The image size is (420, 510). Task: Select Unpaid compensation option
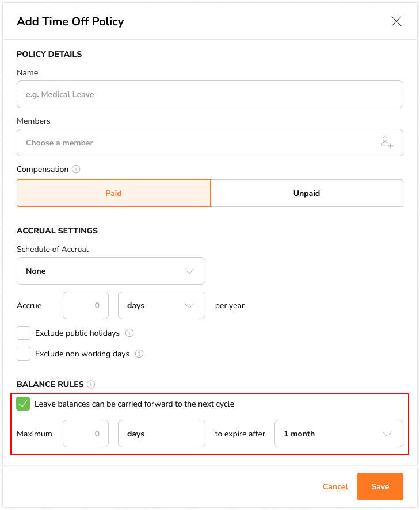(x=307, y=193)
